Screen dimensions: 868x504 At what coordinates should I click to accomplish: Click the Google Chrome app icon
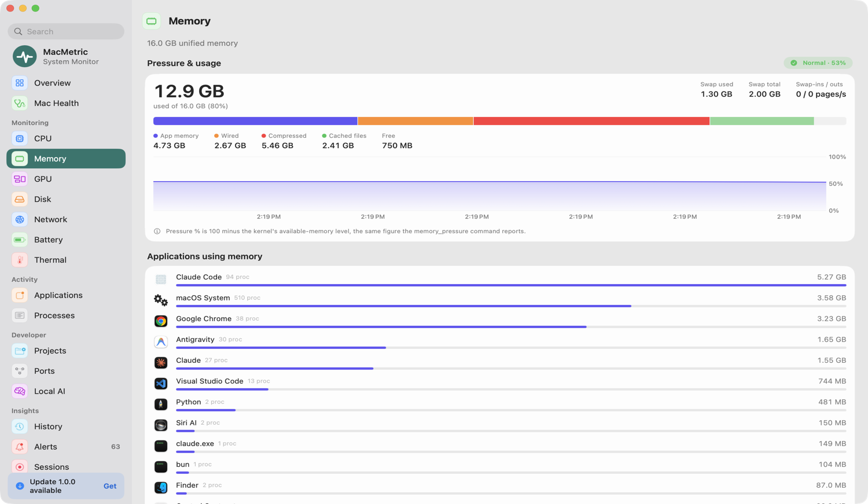(161, 321)
